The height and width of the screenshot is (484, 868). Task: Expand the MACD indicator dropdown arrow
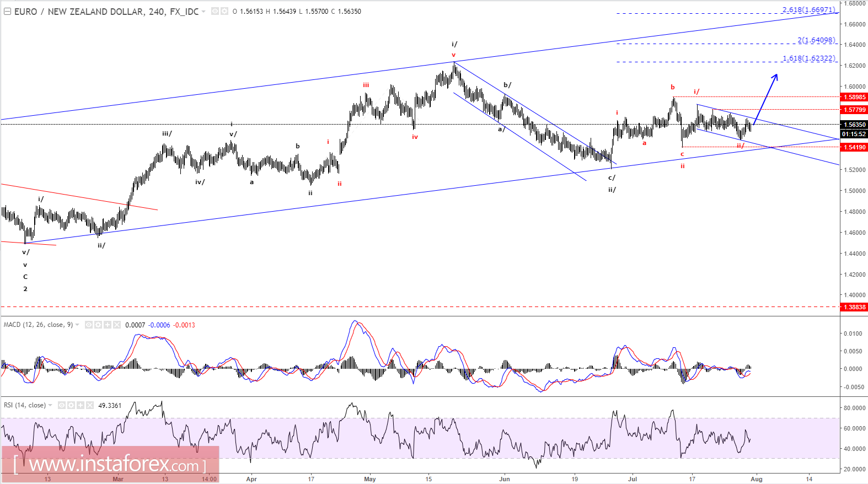click(77, 325)
